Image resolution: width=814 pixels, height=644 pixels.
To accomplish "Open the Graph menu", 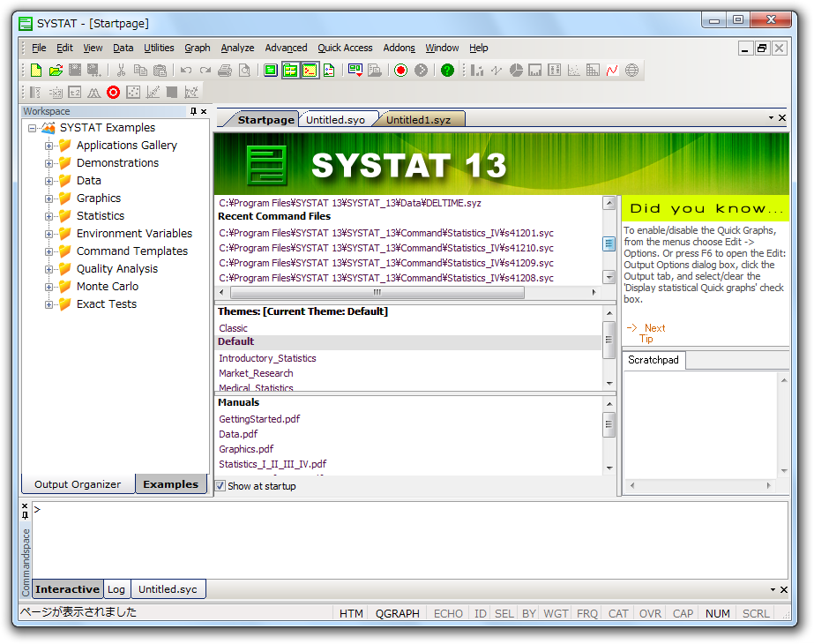I will click(x=197, y=48).
